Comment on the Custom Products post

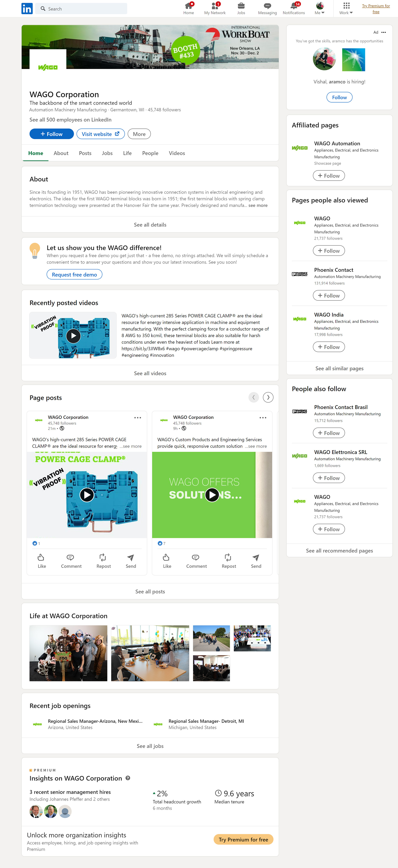pos(196,561)
